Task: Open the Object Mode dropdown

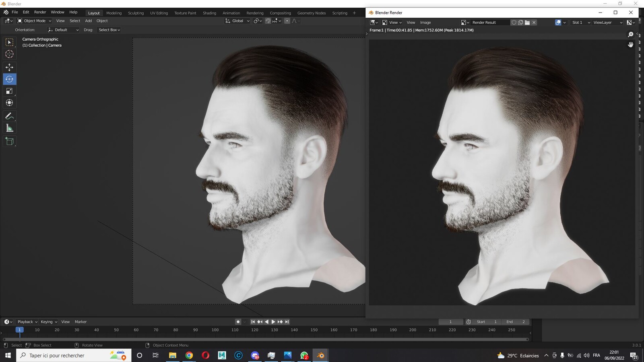Action: click(x=34, y=21)
